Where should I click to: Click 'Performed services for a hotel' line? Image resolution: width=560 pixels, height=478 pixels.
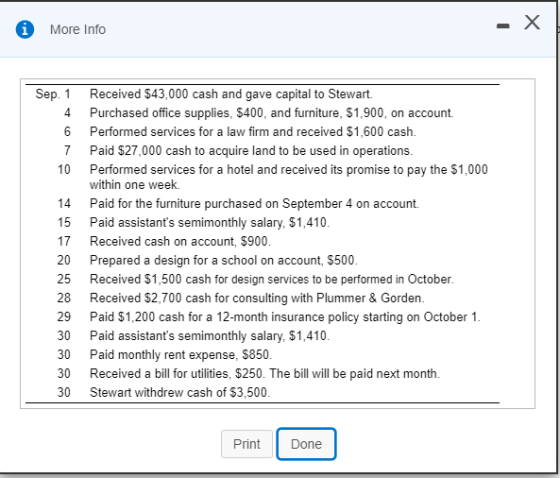289,177
